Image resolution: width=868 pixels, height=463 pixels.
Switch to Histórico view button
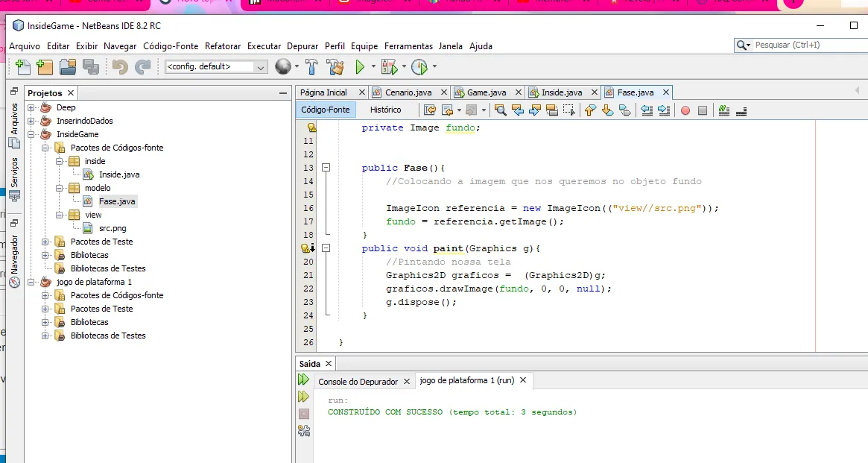tap(385, 110)
